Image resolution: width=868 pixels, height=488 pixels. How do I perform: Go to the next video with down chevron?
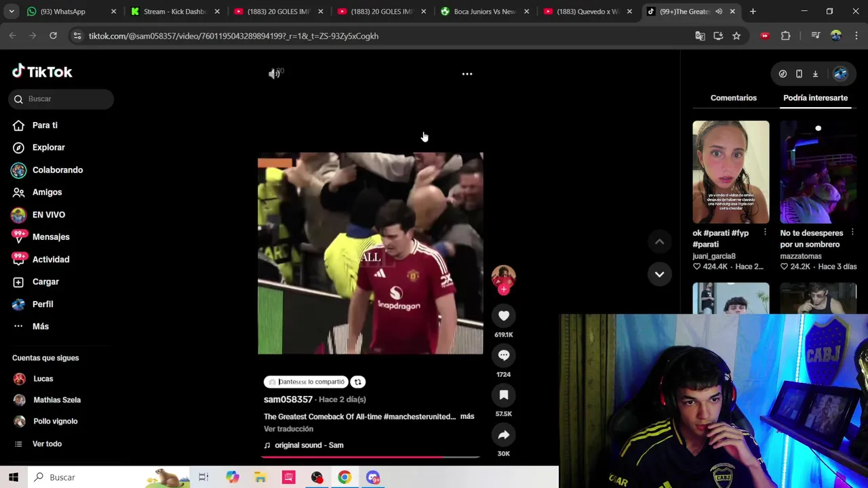(659, 274)
